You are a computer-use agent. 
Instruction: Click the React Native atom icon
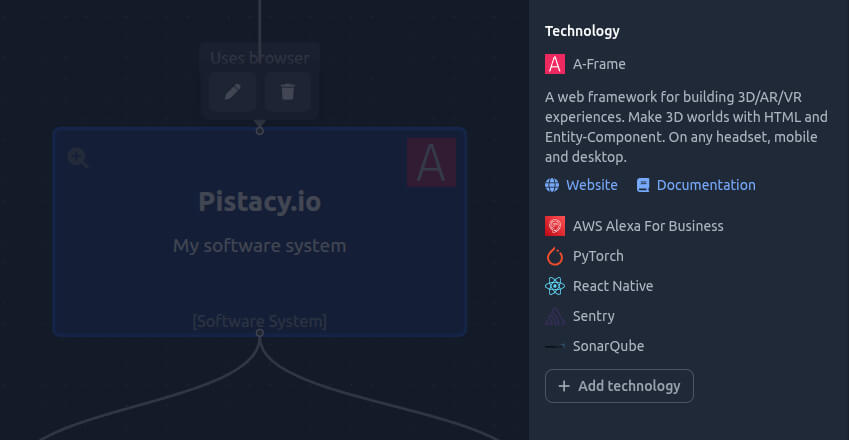[554, 286]
